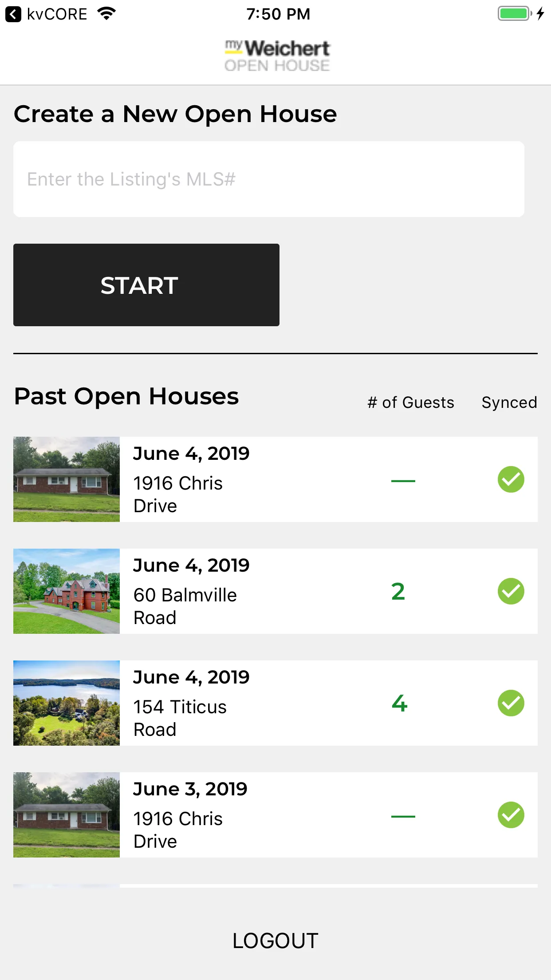Viewport: 551px width, 980px height.
Task: Tap the LOGOUT link
Action: point(275,940)
